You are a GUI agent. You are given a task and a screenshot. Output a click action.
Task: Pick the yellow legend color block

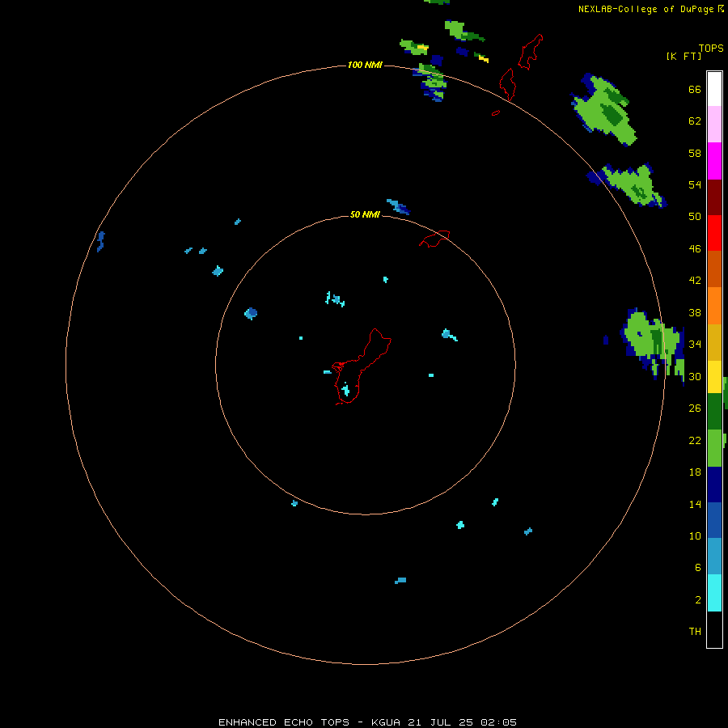click(714, 377)
